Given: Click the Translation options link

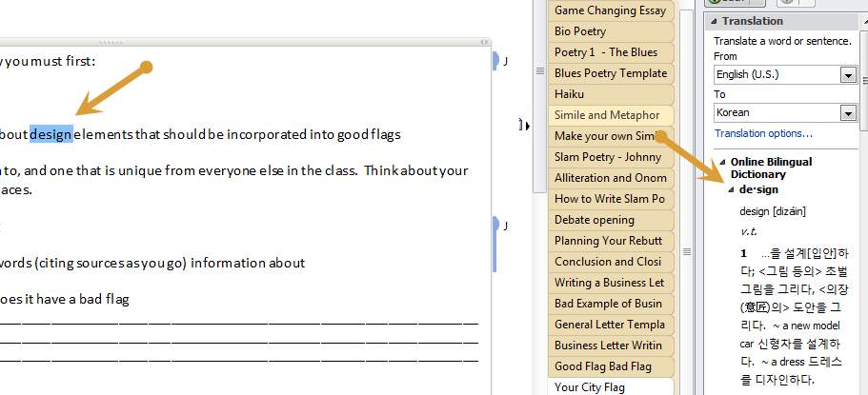Looking at the screenshot, I should (x=763, y=133).
